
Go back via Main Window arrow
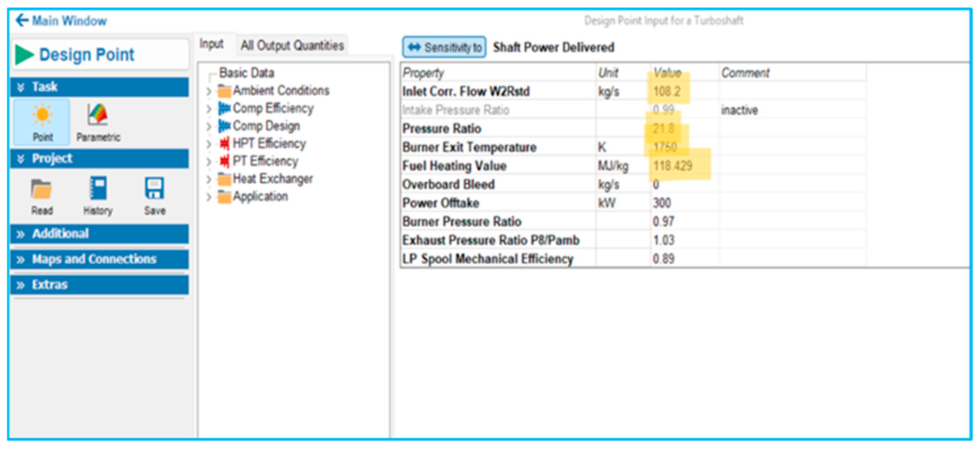pos(22,20)
